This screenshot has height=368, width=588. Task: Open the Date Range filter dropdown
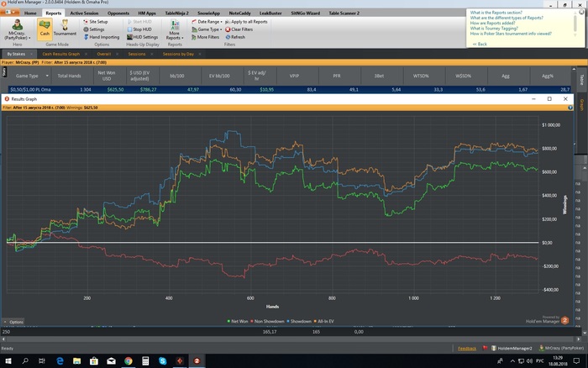(207, 22)
